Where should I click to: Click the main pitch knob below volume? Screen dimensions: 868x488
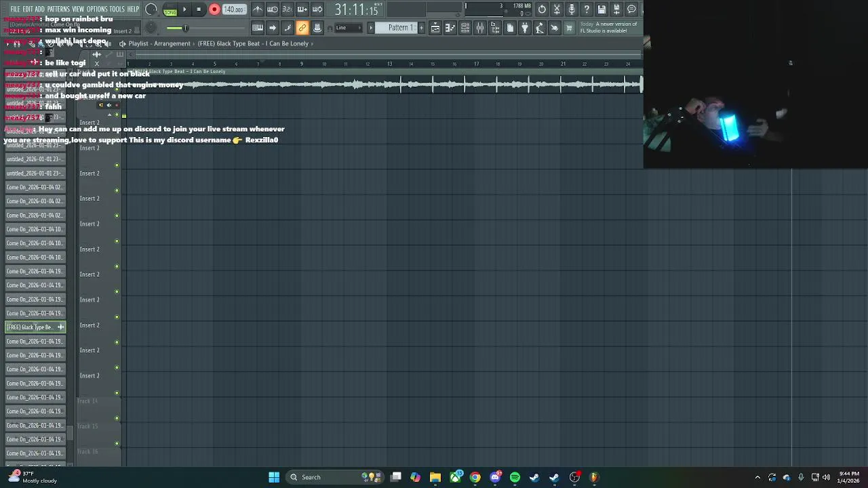tap(151, 28)
